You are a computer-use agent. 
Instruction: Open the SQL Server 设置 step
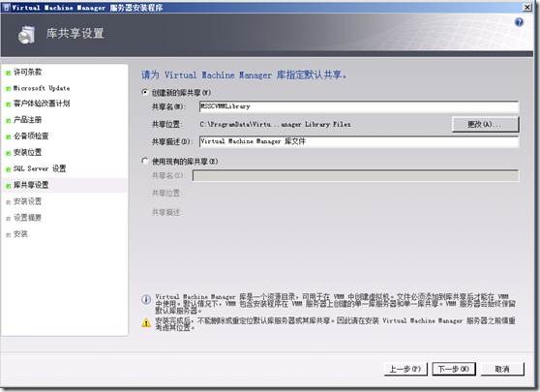tap(40, 168)
